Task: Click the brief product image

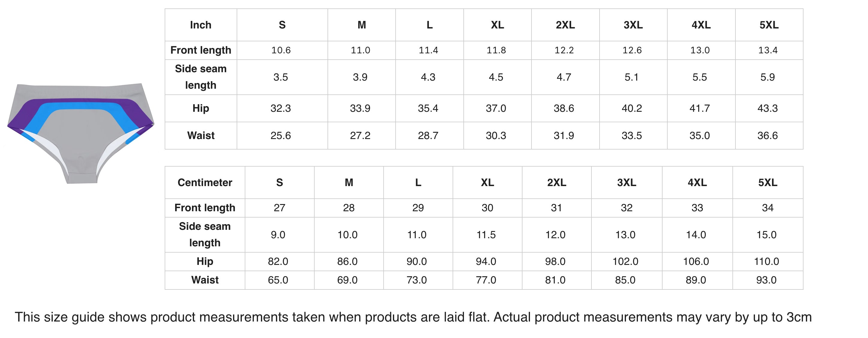Action: pos(81,133)
